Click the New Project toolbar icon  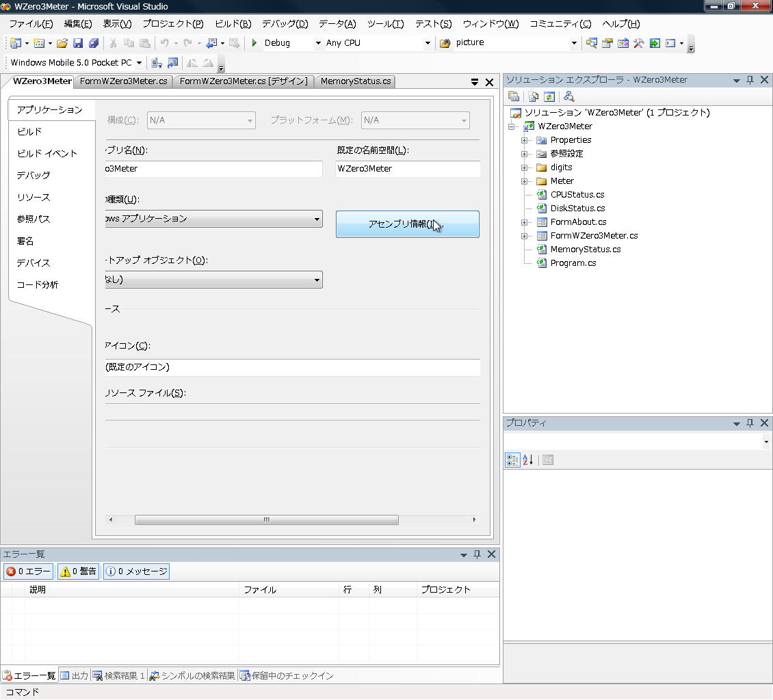click(15, 43)
